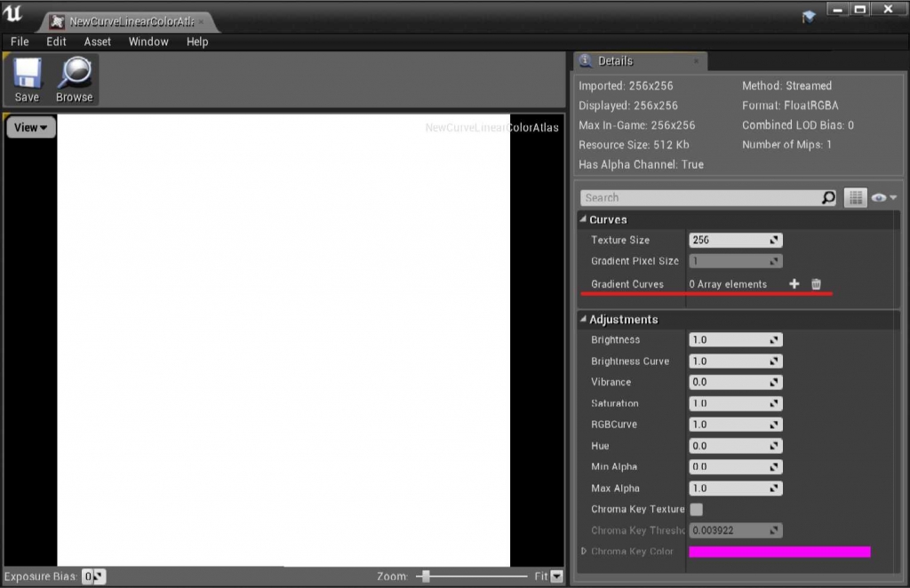Image resolution: width=910 pixels, height=588 pixels.
Task: Open the Fit zoom dropdown
Action: click(556, 576)
